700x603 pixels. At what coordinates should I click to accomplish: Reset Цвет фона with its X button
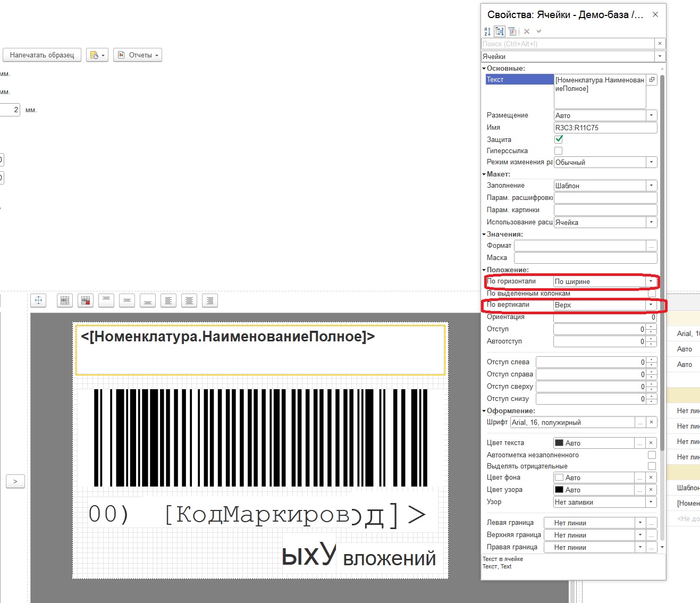tap(651, 478)
